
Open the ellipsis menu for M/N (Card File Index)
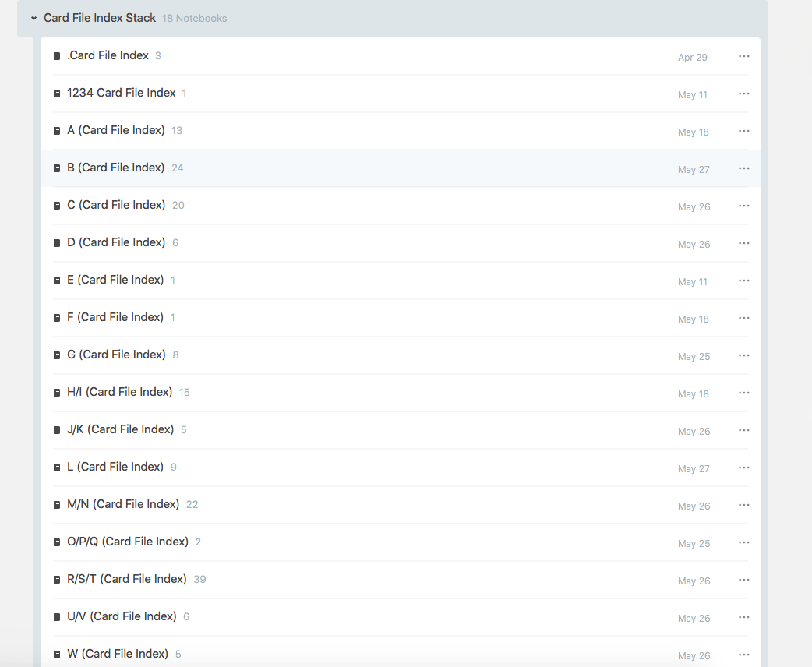pyautogui.click(x=743, y=505)
